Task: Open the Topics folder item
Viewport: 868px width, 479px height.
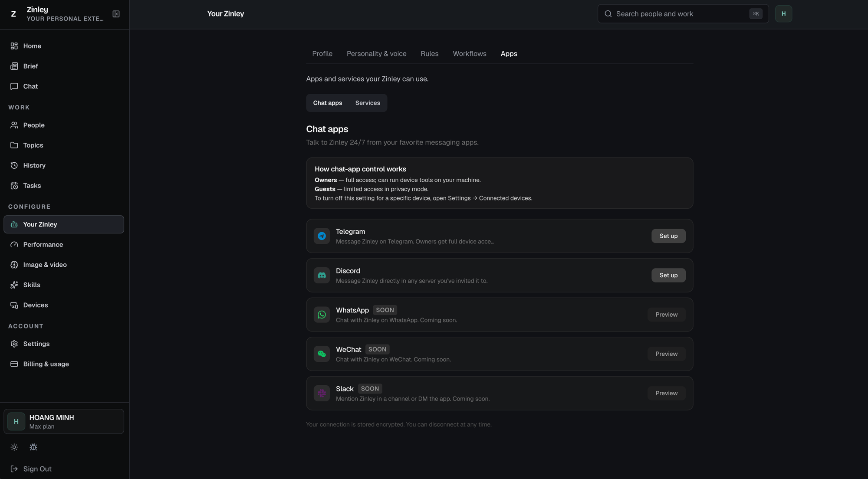Action: 64,145
